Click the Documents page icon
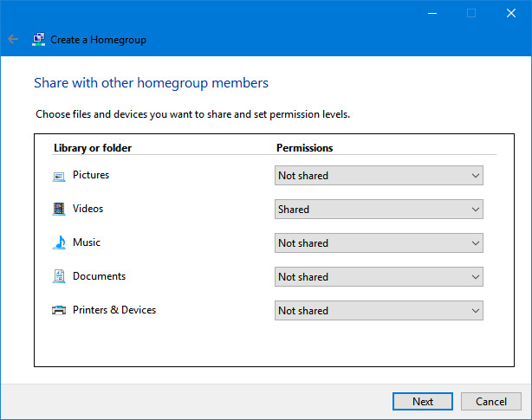532x420 pixels. 59,276
